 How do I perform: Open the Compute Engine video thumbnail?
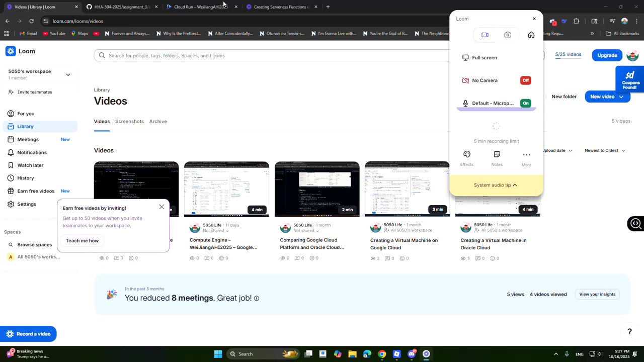(x=226, y=189)
